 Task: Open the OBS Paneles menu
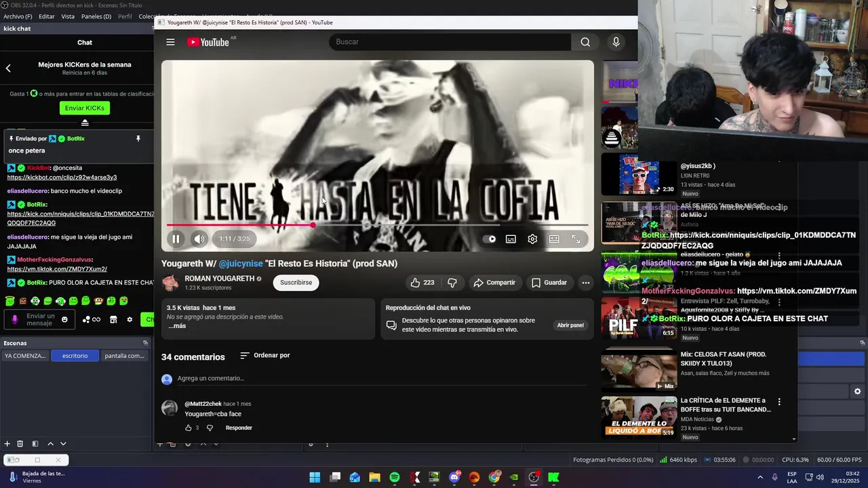point(96,16)
